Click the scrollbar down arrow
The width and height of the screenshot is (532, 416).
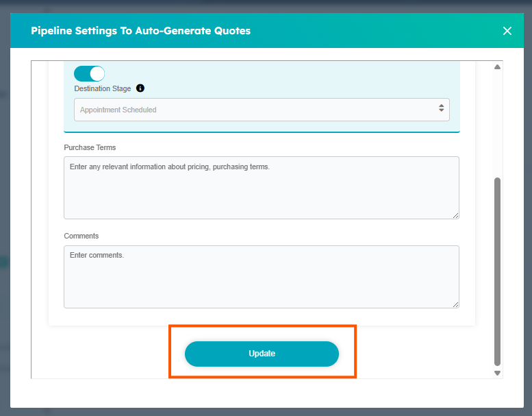click(498, 373)
